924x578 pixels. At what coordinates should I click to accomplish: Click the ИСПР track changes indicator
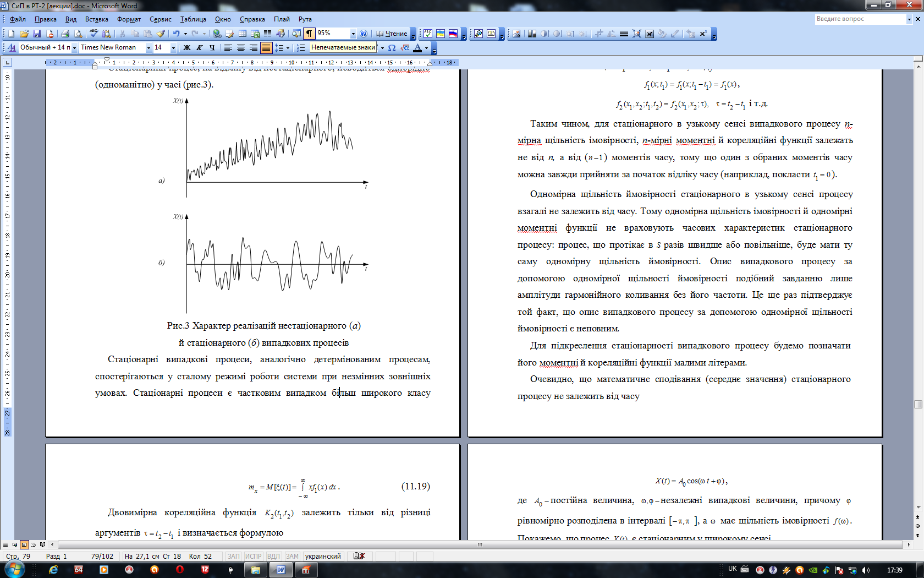(254, 556)
